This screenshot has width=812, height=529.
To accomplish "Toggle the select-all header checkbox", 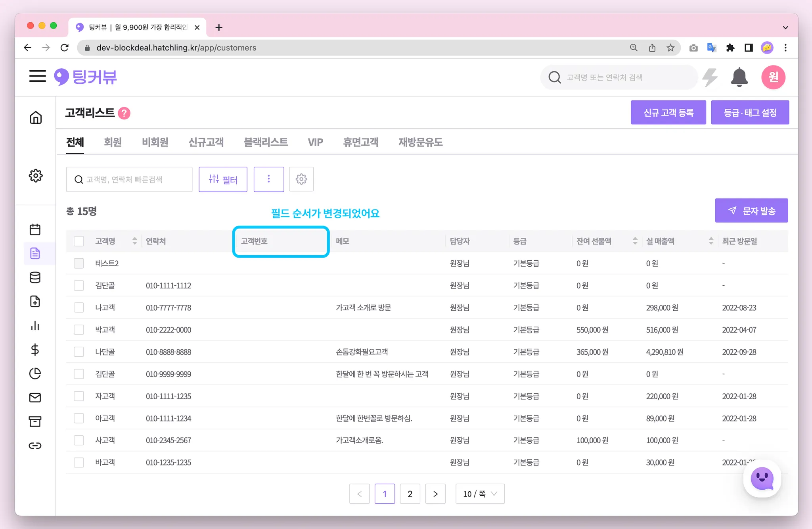I will (79, 241).
